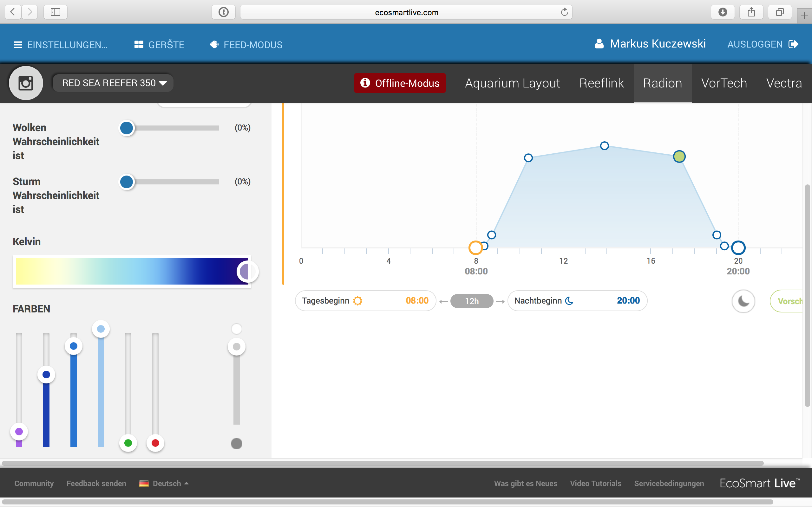Open the Einstellungen hamburger menu
Screen dimensions: 812x507
pyautogui.click(x=18, y=45)
